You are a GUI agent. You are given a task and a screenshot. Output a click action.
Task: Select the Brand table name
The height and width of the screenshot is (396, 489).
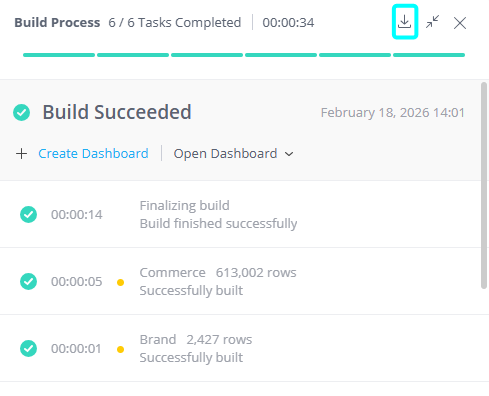(x=158, y=340)
